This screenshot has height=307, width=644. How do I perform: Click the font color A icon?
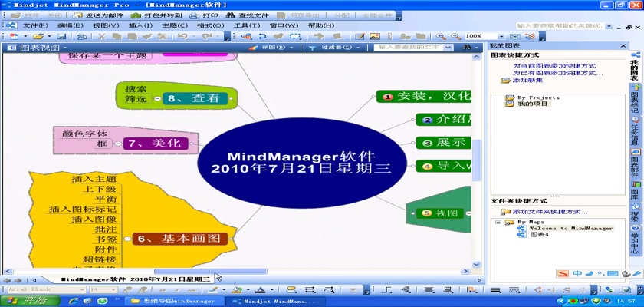pyautogui.click(x=259, y=290)
